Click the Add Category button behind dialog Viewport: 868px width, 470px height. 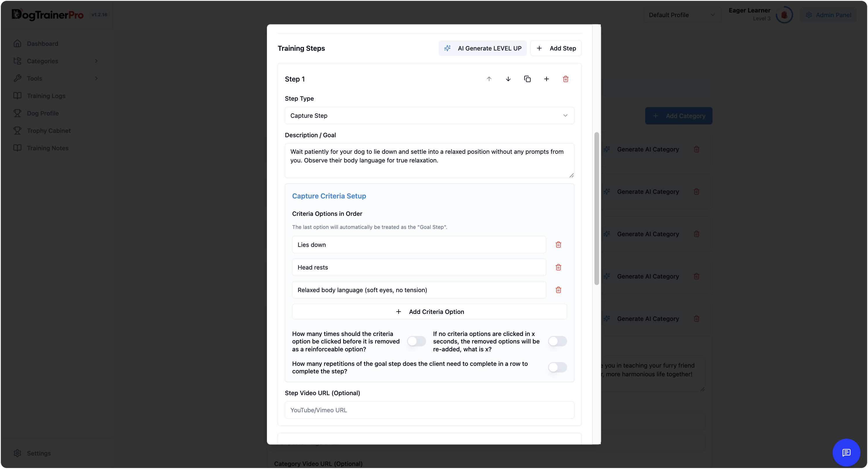(x=679, y=116)
